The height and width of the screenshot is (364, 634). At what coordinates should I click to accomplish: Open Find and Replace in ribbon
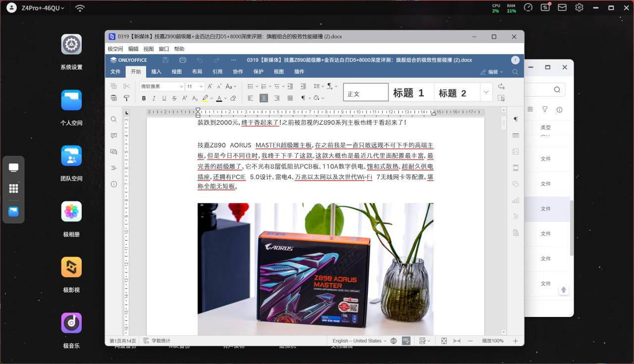click(x=501, y=86)
